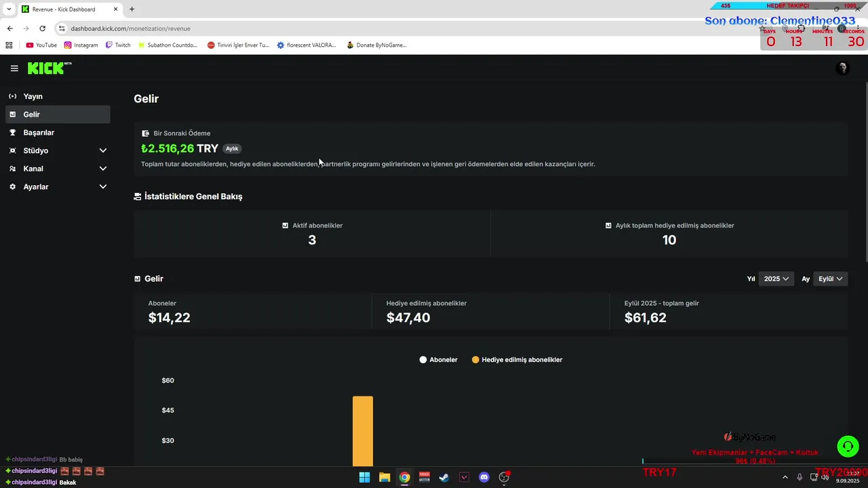Expand the Stüdyo sidebar section
The width and height of the screenshot is (868, 488).
tap(58, 150)
